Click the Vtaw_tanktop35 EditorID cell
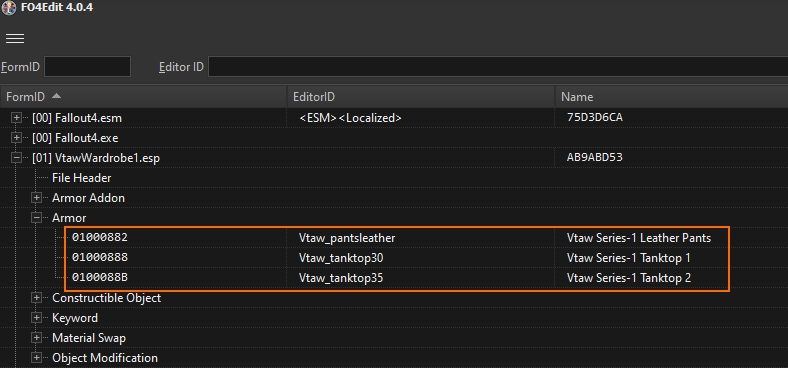 (341, 278)
